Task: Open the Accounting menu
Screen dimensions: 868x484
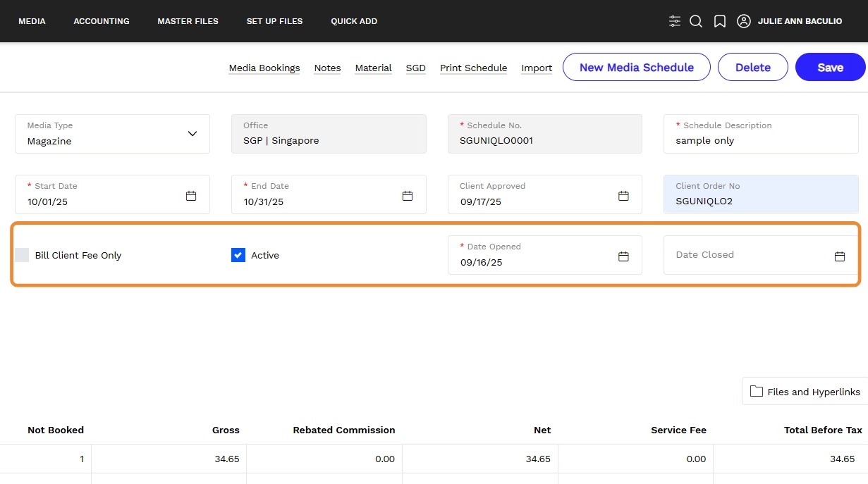Action: tap(102, 21)
